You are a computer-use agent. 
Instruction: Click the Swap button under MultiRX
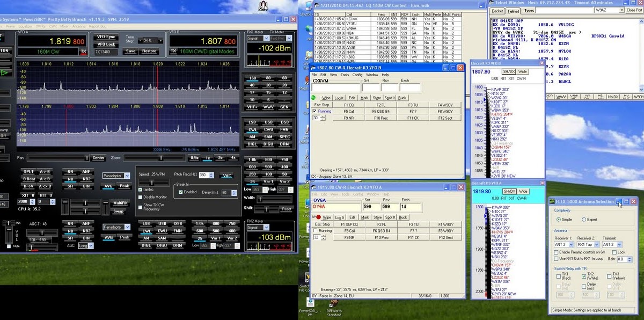tap(119, 211)
